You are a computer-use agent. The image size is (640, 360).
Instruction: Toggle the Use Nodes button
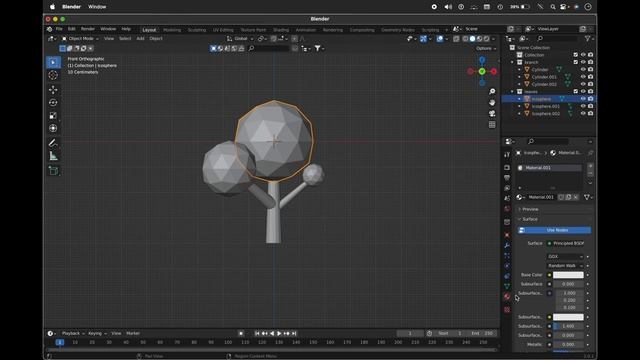554,230
